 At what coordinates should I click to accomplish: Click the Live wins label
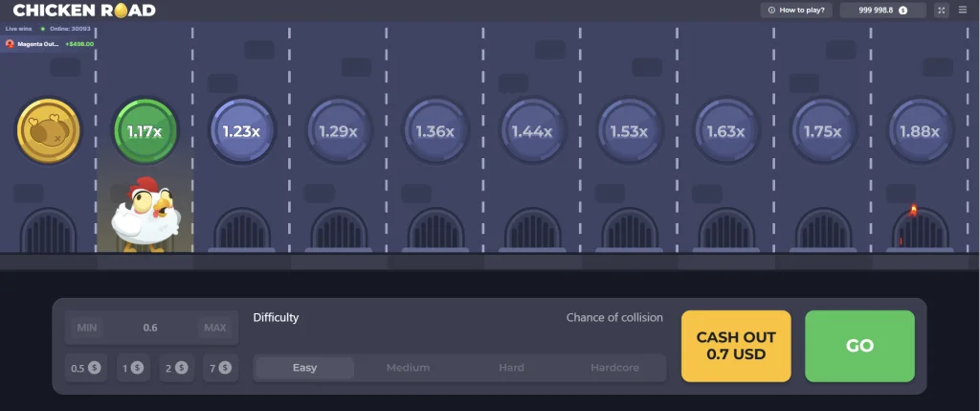pyautogui.click(x=19, y=29)
